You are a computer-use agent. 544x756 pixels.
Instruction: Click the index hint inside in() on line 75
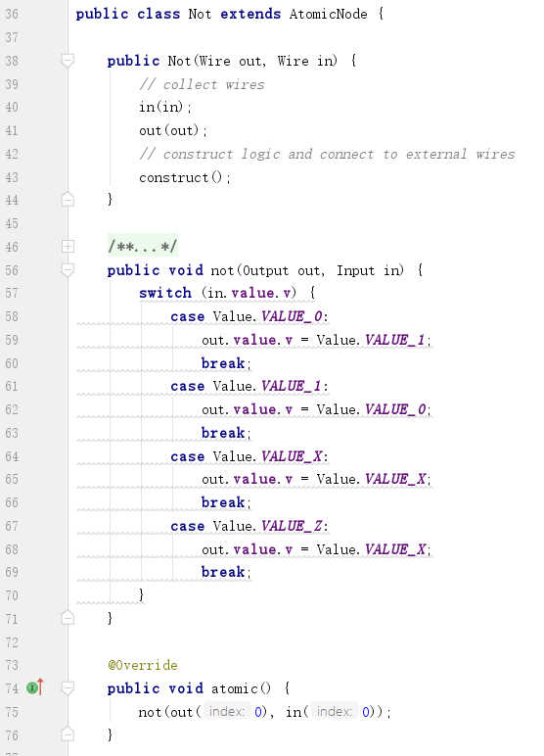(x=335, y=711)
